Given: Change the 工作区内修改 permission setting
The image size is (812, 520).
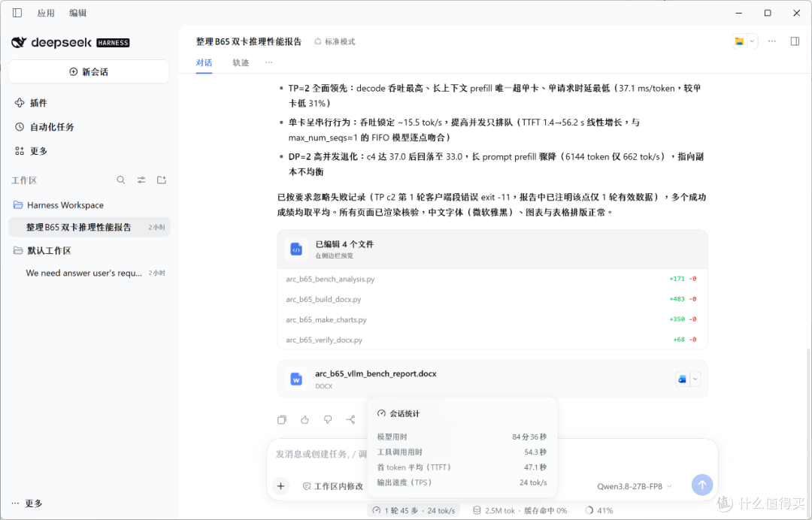Looking at the screenshot, I should point(332,486).
